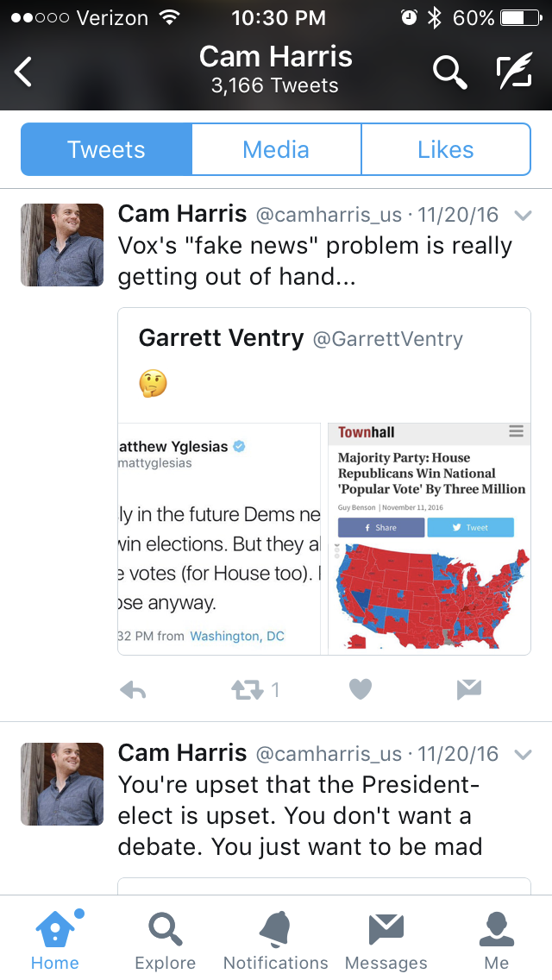
Task: Open search with magnifier icon
Action: (x=448, y=72)
